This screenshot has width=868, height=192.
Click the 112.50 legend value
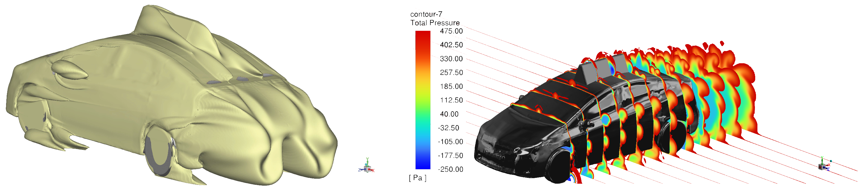point(451,100)
